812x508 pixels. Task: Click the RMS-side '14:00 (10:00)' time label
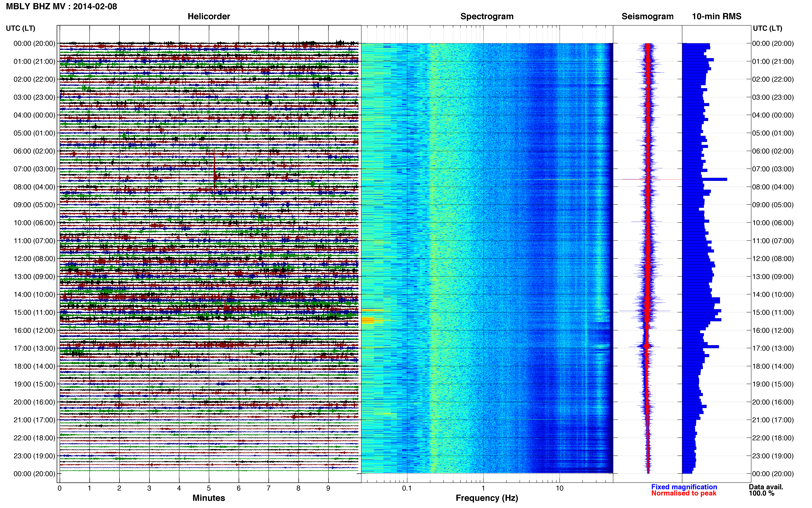click(x=773, y=295)
